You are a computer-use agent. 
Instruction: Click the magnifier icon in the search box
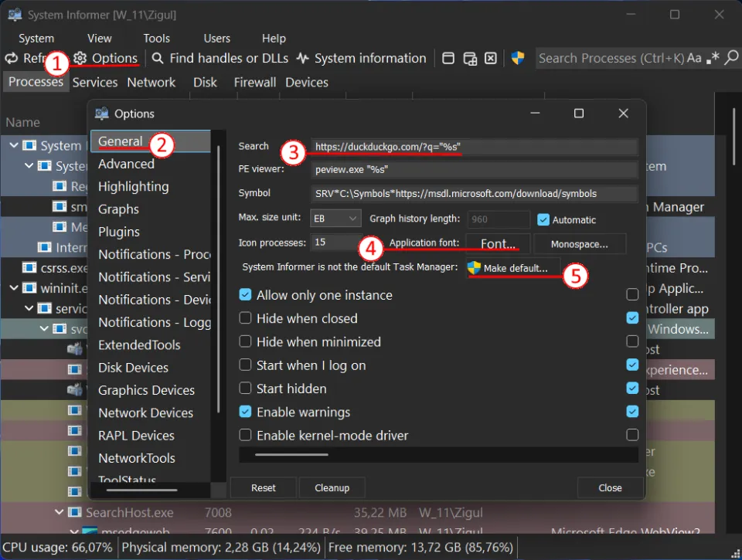point(732,58)
